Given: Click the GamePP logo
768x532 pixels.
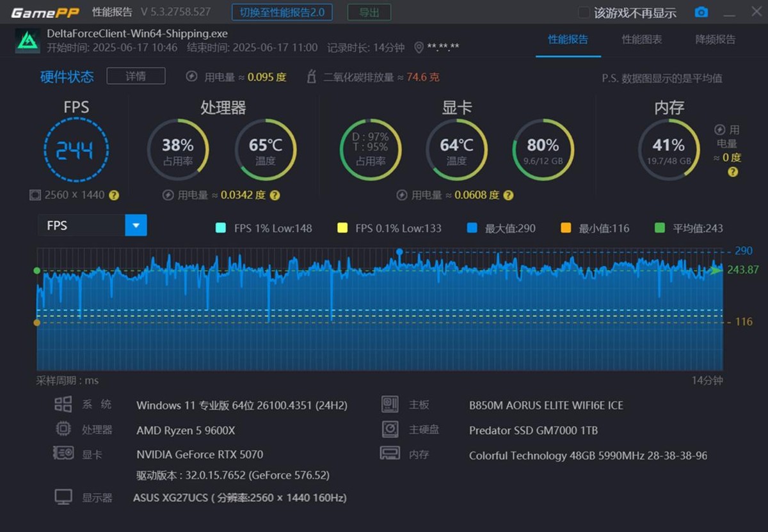Looking at the screenshot, I should click(45, 12).
